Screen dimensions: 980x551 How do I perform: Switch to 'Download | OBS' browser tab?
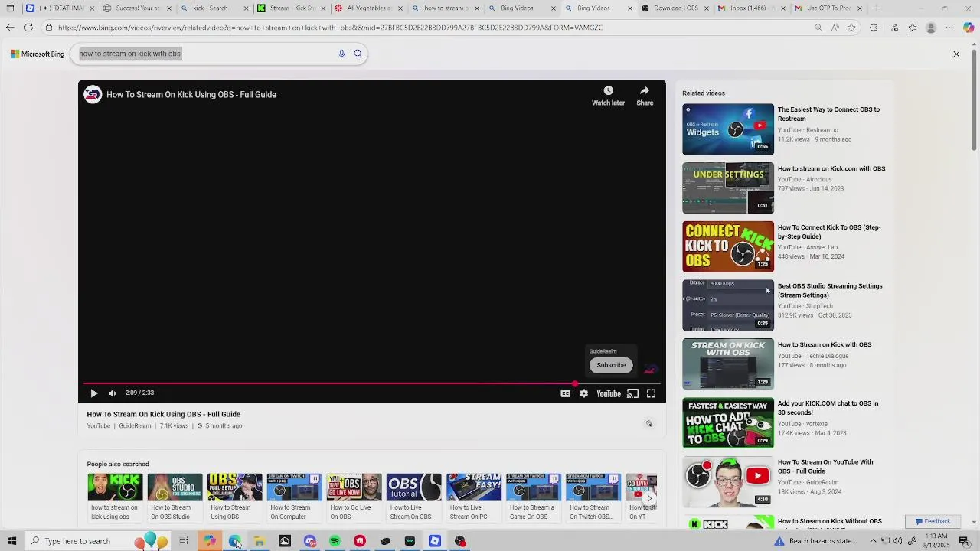(x=676, y=8)
